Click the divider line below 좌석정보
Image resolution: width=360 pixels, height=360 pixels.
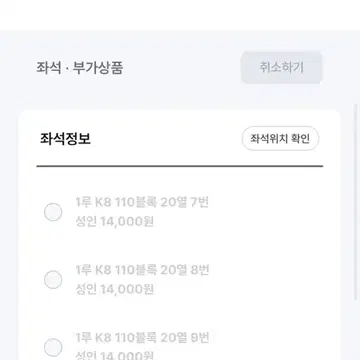(x=180, y=166)
